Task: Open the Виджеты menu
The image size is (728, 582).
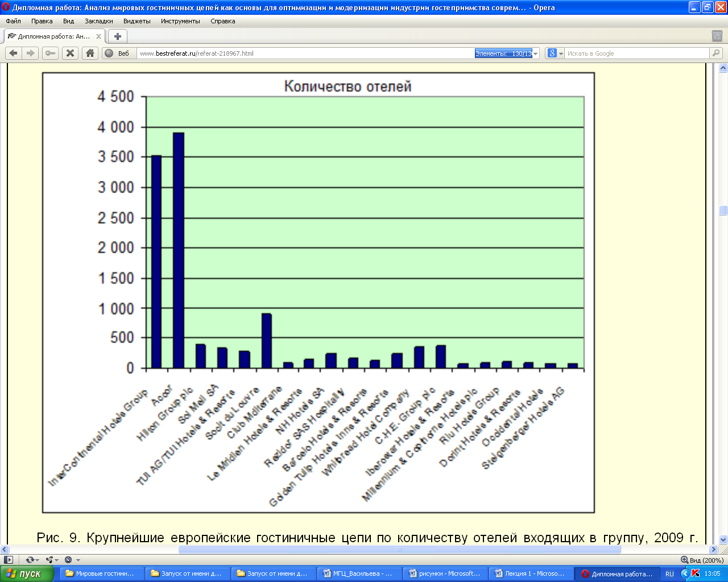Action: [x=137, y=21]
